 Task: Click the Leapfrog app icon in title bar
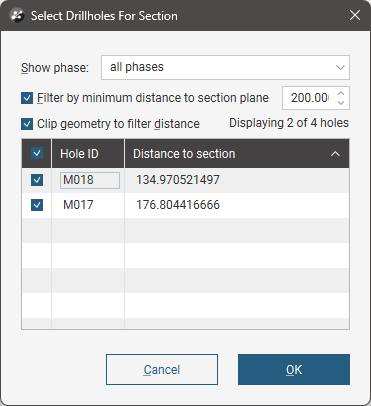click(x=17, y=16)
